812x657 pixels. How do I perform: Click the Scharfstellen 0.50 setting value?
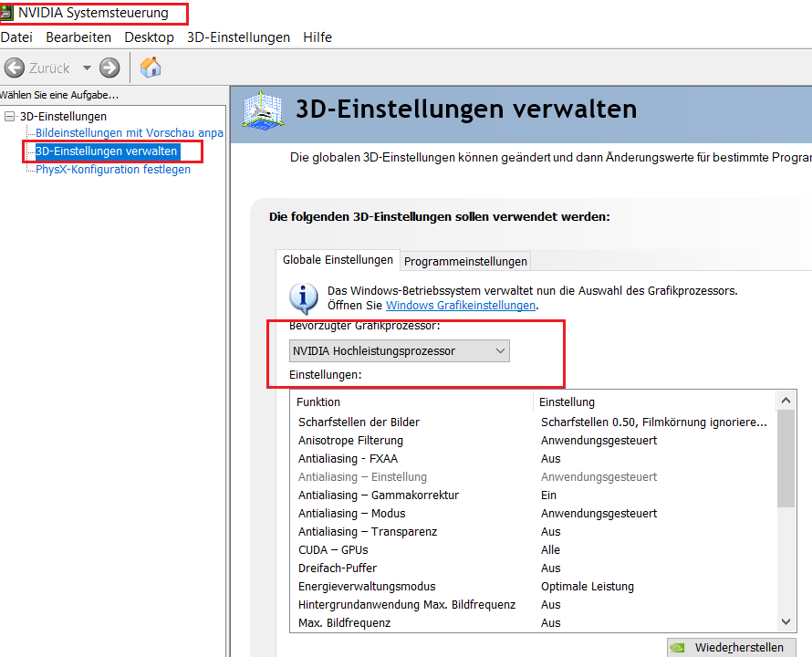click(653, 422)
